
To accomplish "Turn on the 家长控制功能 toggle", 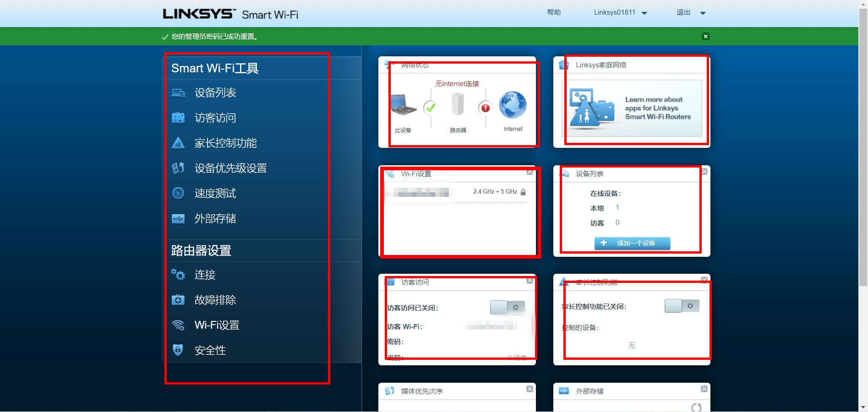I will pyautogui.click(x=681, y=306).
